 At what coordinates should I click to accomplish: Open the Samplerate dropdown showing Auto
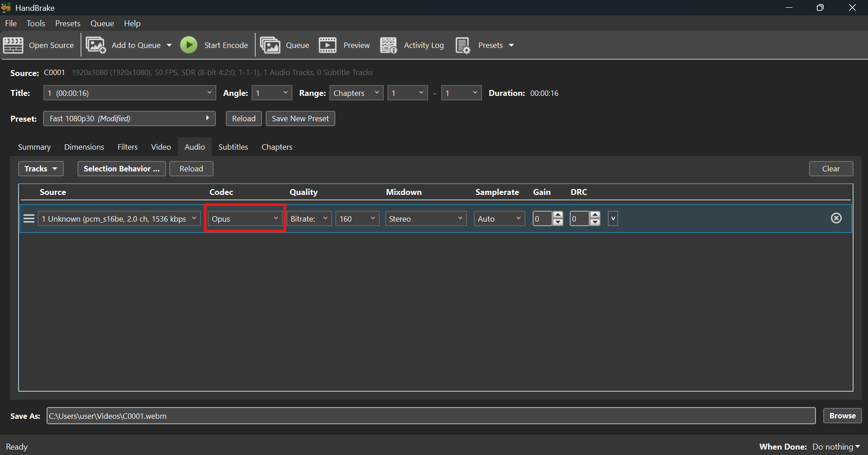pyautogui.click(x=499, y=219)
